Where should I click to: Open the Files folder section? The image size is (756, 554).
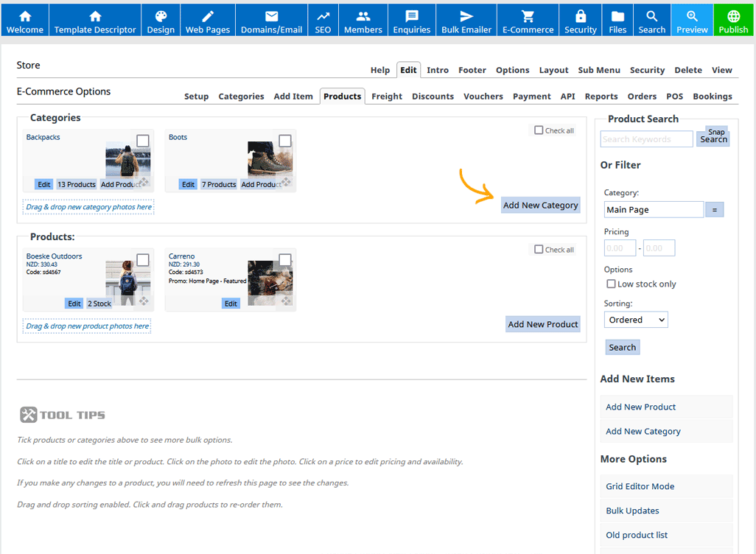click(617, 20)
